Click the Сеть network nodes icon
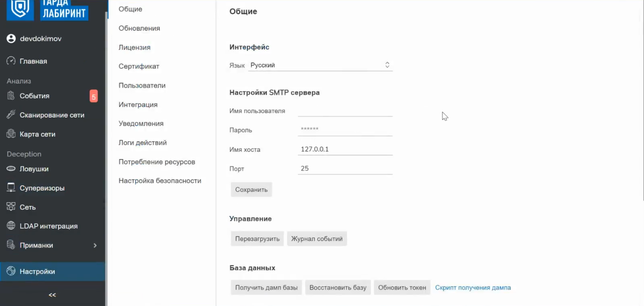Viewport: 644px width, 306px height. (x=11, y=207)
